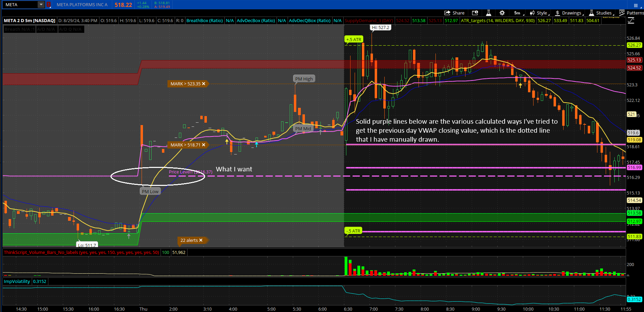Image resolution: width=644 pixels, height=312 pixels.
Task: Select the ImpVolatility study label
Action: (17, 281)
